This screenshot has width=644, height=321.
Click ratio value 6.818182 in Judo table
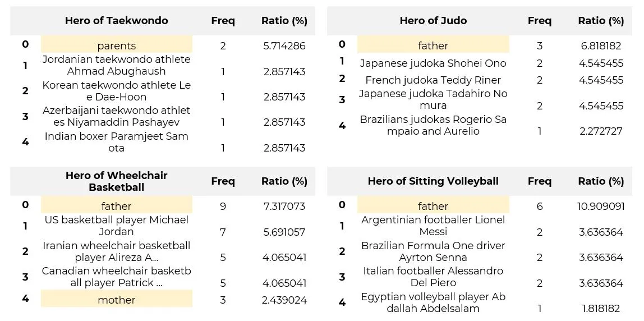point(601,45)
